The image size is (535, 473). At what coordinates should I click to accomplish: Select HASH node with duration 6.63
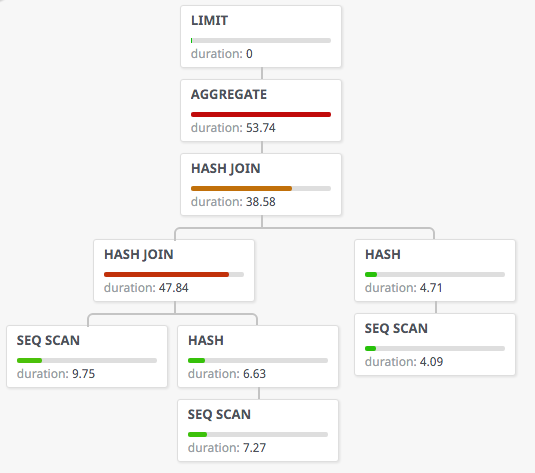[x=258, y=357]
